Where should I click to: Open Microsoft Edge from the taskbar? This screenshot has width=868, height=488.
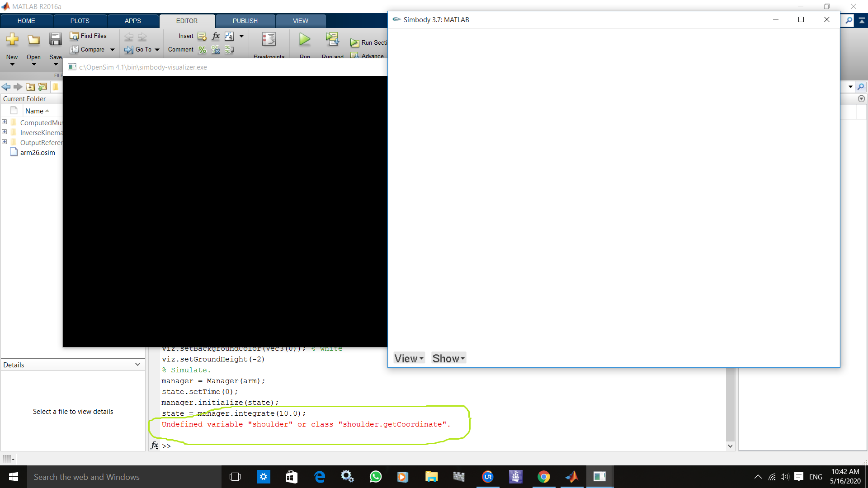(x=320, y=477)
